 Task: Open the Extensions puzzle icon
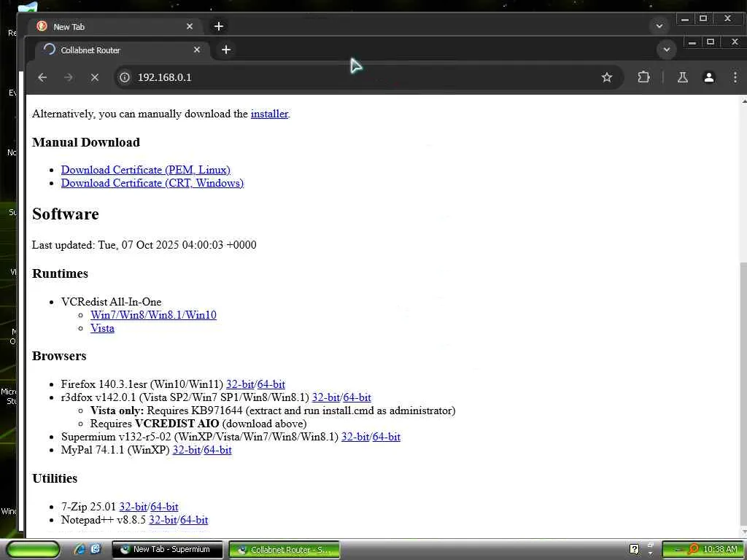click(x=643, y=77)
